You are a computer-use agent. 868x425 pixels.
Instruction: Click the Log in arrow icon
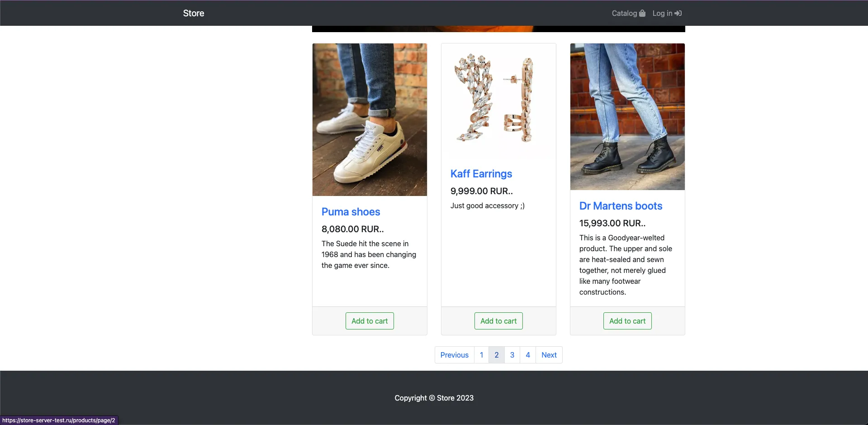[678, 13]
